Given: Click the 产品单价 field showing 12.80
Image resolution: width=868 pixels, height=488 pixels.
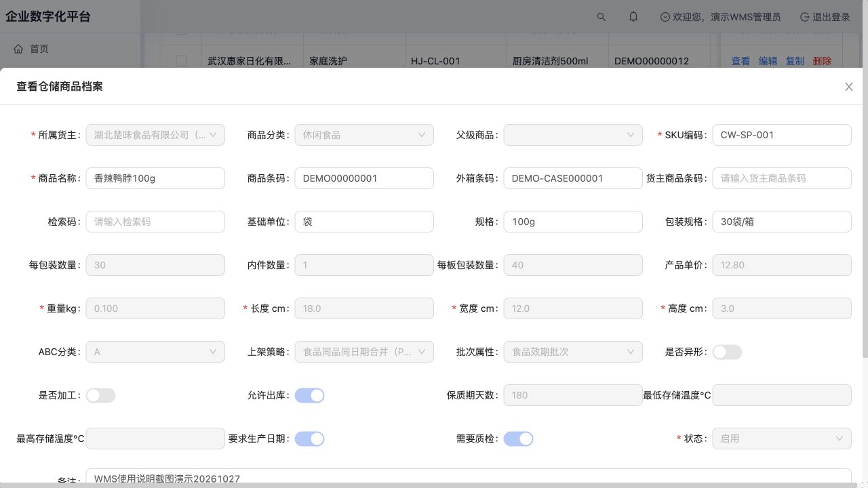Looking at the screenshot, I should click(782, 265).
